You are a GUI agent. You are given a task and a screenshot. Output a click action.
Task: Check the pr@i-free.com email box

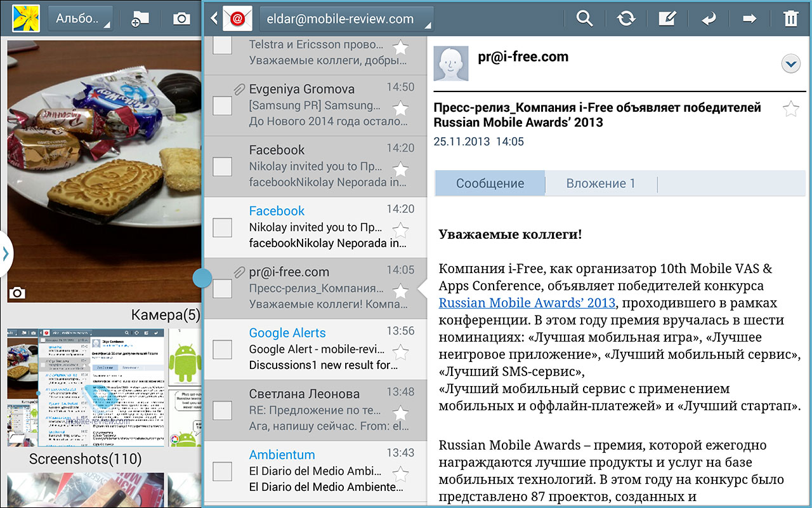click(222, 288)
